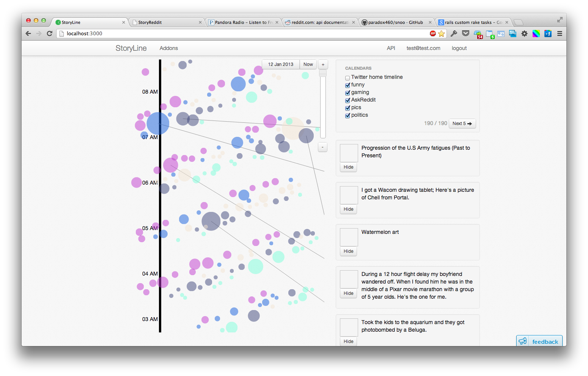Switch to paradox460/snoo GitHub tab

pos(396,22)
